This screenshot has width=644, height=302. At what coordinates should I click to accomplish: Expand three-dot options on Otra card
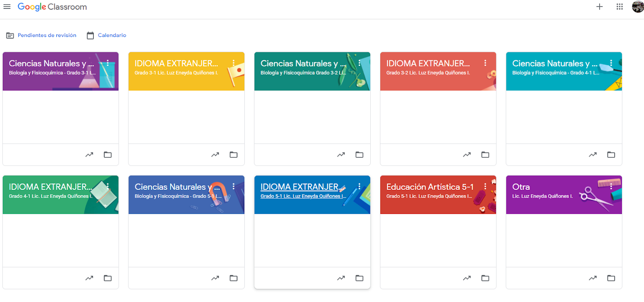click(x=611, y=186)
